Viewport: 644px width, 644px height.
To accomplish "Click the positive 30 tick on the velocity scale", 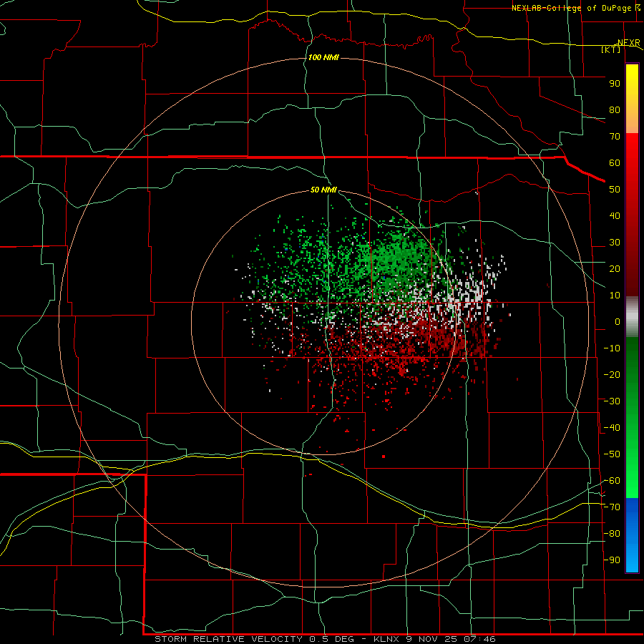I will click(615, 243).
